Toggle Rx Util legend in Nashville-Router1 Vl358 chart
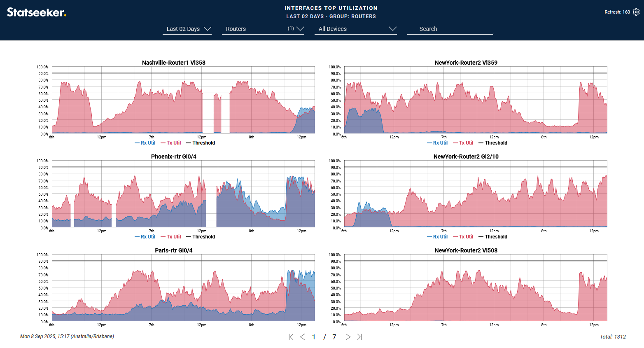 145,143
